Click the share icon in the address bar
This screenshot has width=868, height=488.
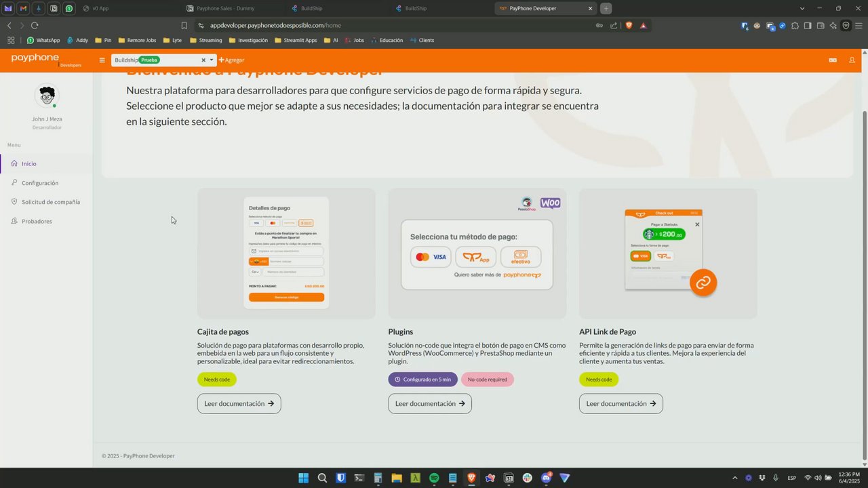coord(614,25)
